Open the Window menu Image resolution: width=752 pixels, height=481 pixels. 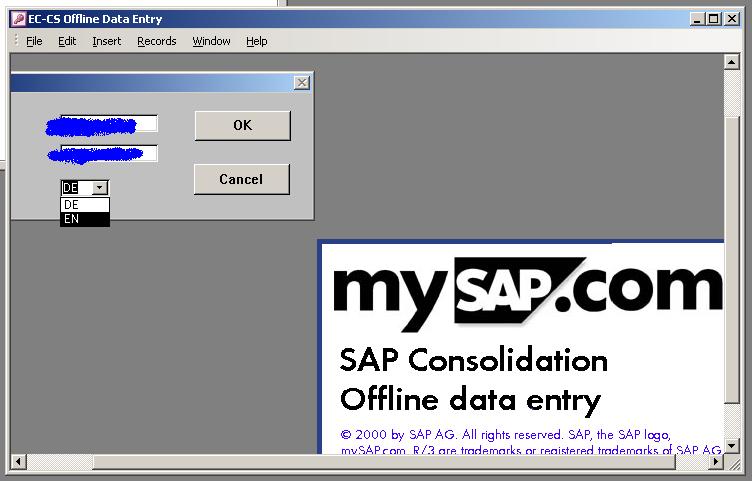pos(212,41)
